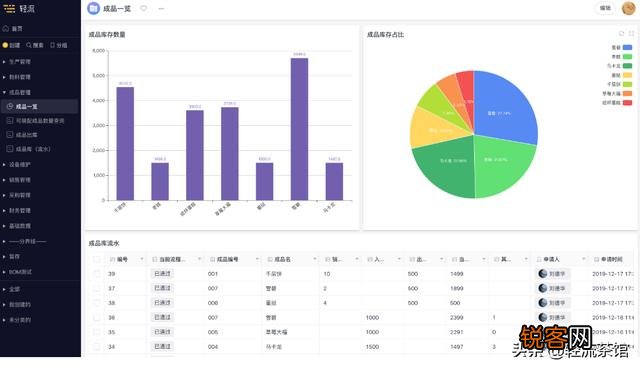The width and height of the screenshot is (640, 369).
Task: Expand the 采购管理 group
Action: coord(4,196)
